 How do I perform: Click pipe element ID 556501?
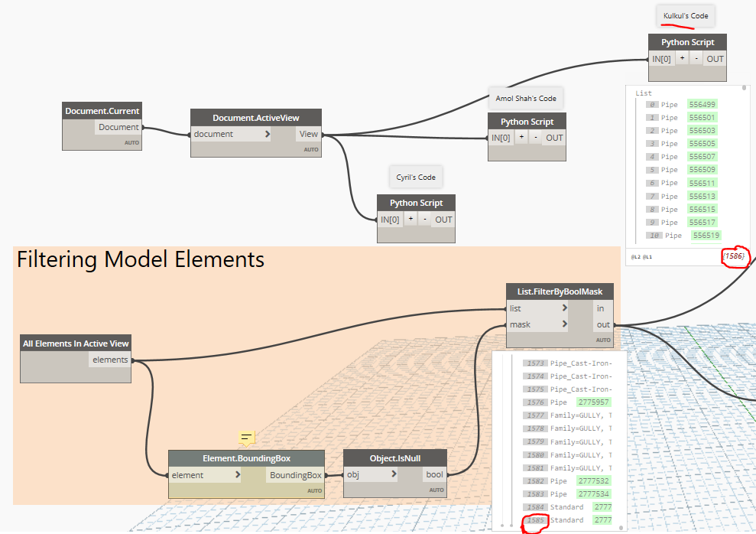pyautogui.click(x=702, y=117)
